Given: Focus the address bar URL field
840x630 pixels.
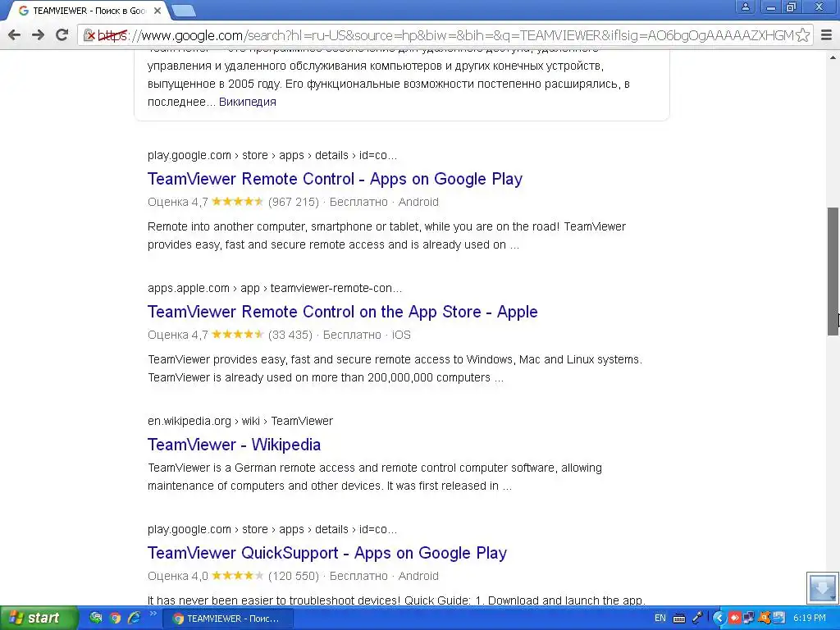Looking at the screenshot, I should (x=445, y=35).
